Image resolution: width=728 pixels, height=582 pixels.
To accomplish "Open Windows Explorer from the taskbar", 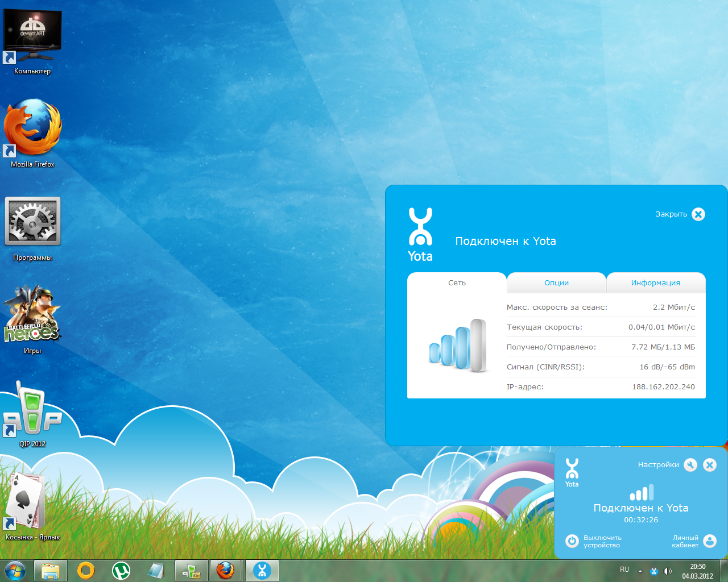I will 51,571.
